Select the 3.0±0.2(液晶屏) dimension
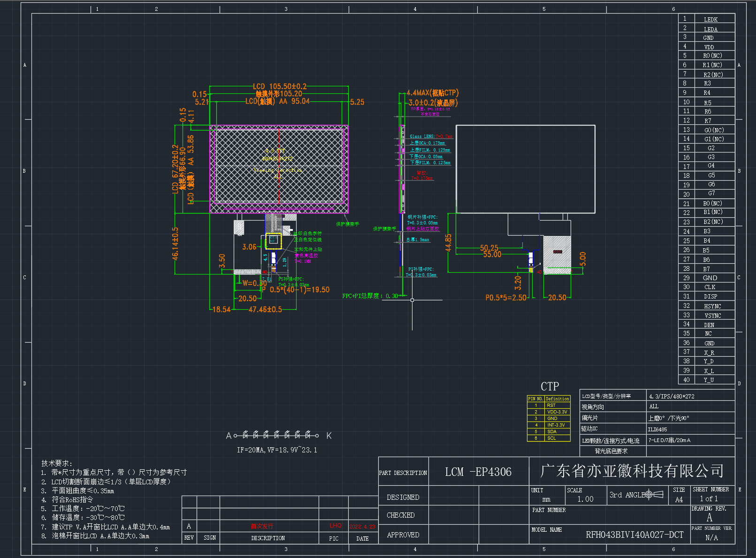Screen dimensions: 756x558 [433, 103]
